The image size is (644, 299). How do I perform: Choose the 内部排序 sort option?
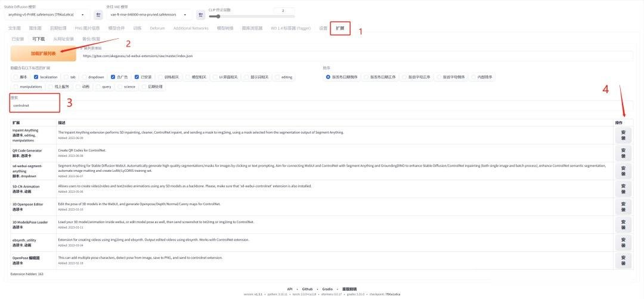473,77
